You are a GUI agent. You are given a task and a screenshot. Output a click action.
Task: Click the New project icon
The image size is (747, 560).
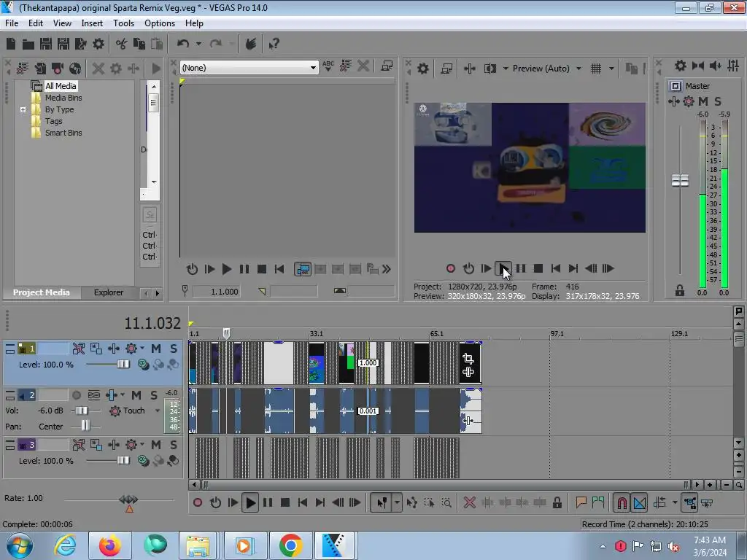coord(11,44)
